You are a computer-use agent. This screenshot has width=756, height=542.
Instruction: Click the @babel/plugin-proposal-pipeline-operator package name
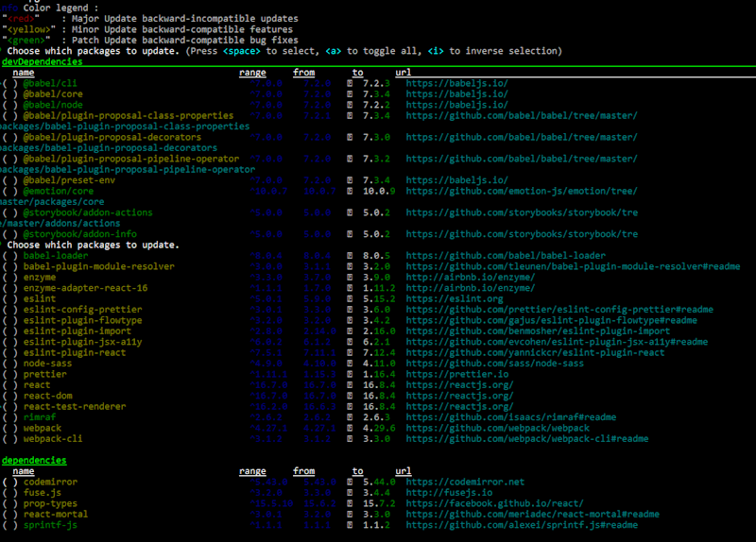(x=131, y=159)
